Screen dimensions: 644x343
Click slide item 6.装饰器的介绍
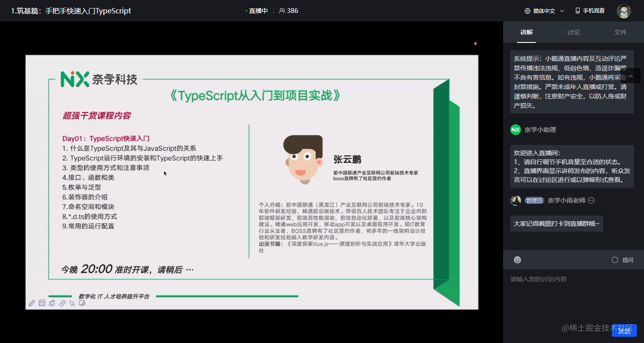[x=85, y=197]
